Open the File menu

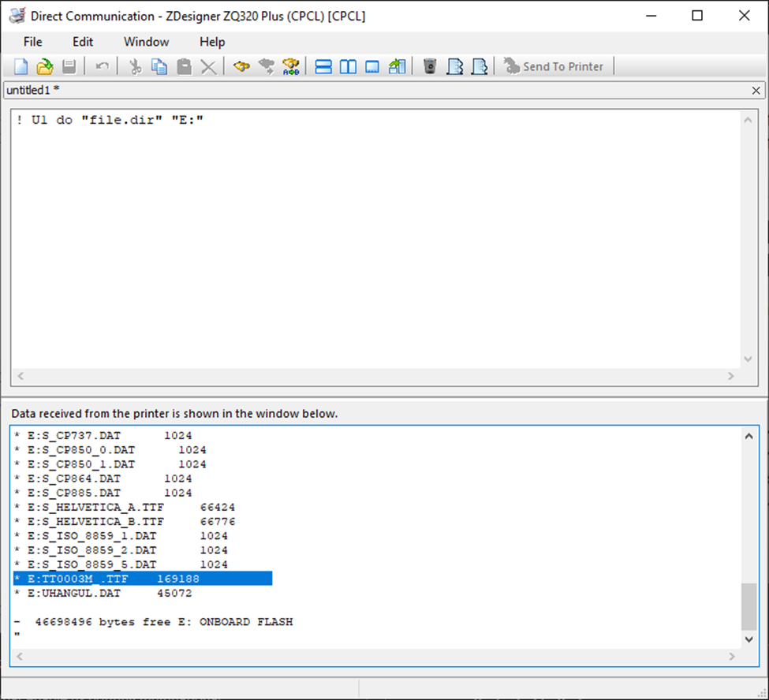coord(32,42)
